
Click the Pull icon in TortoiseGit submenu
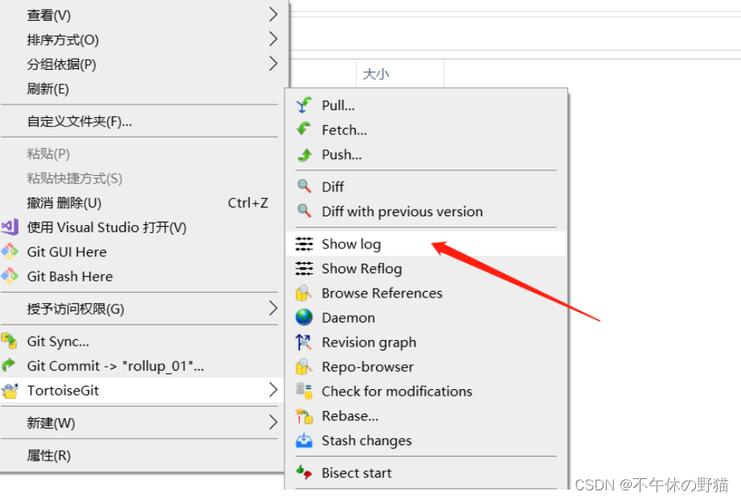click(304, 104)
